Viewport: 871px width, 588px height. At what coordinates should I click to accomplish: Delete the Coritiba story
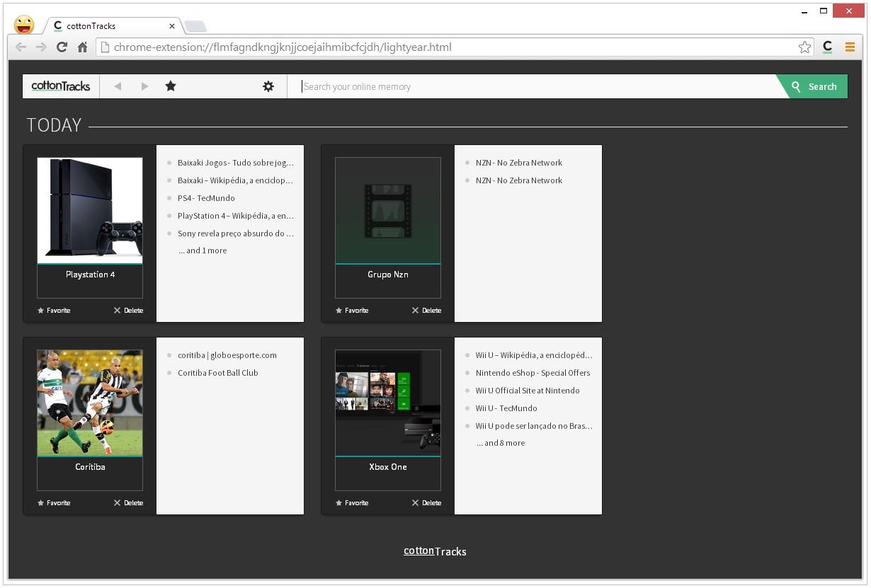coord(128,503)
